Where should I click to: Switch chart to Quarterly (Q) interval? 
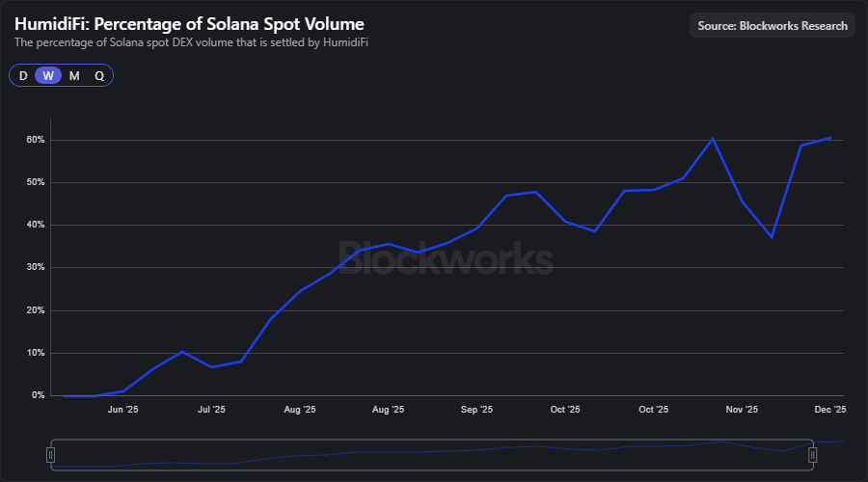99,76
